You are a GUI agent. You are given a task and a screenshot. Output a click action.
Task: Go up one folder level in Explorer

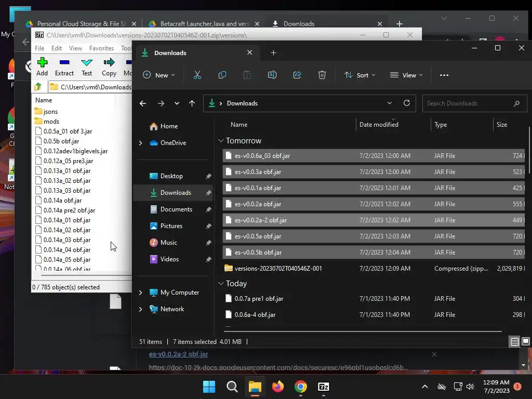tap(192, 103)
